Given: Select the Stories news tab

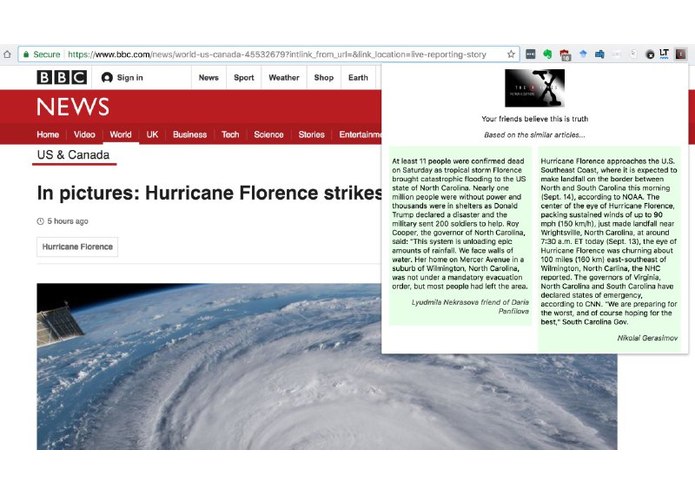Looking at the screenshot, I should point(311,134).
